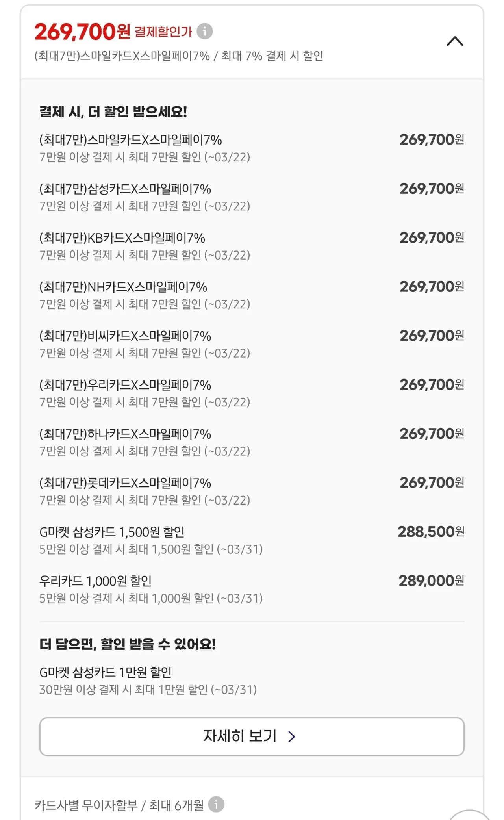Select 우리카드 1,000원 할인 option
This screenshot has height=820, width=504.
[95, 581]
